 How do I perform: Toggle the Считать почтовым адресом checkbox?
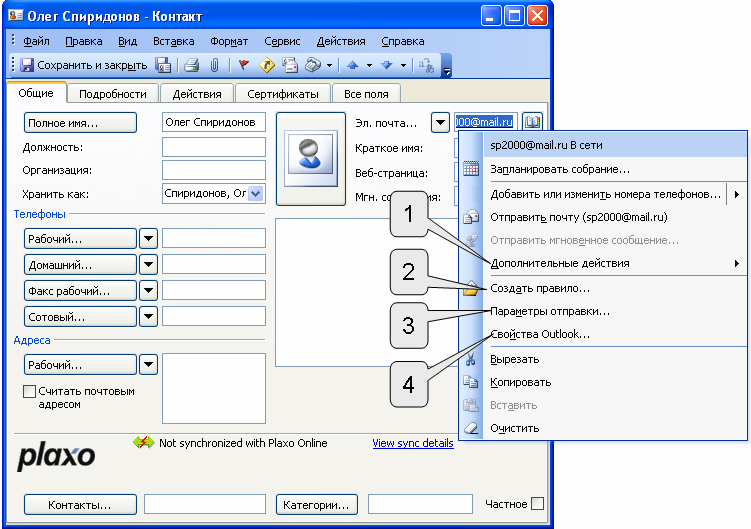pos(29,391)
